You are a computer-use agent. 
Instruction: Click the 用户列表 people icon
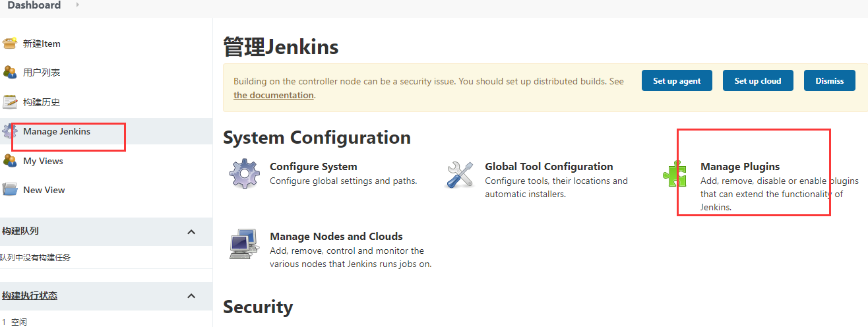coord(9,73)
